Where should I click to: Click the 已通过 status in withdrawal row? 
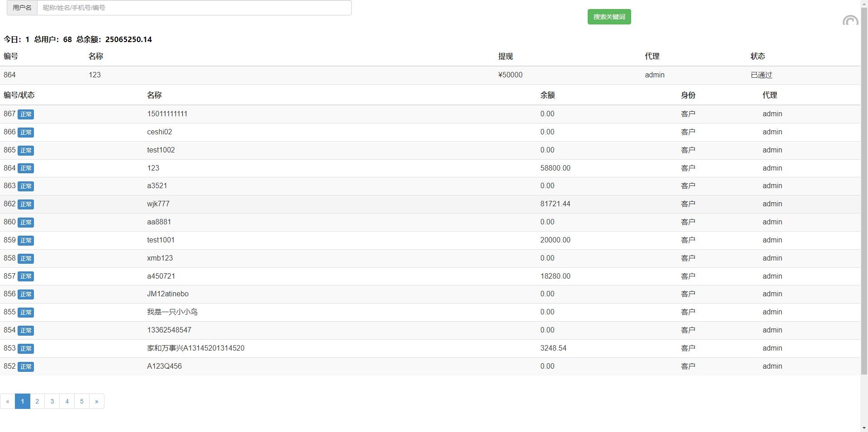click(761, 75)
